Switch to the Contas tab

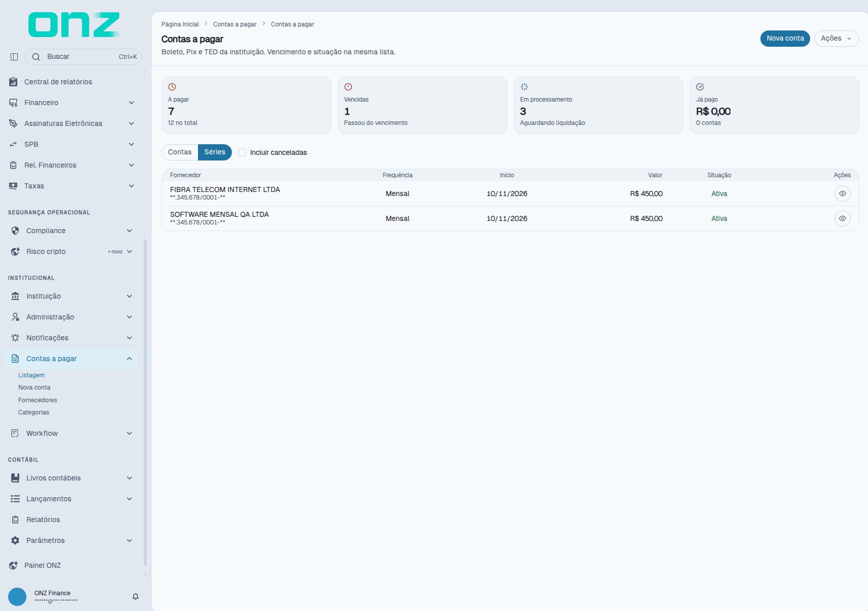coord(180,152)
